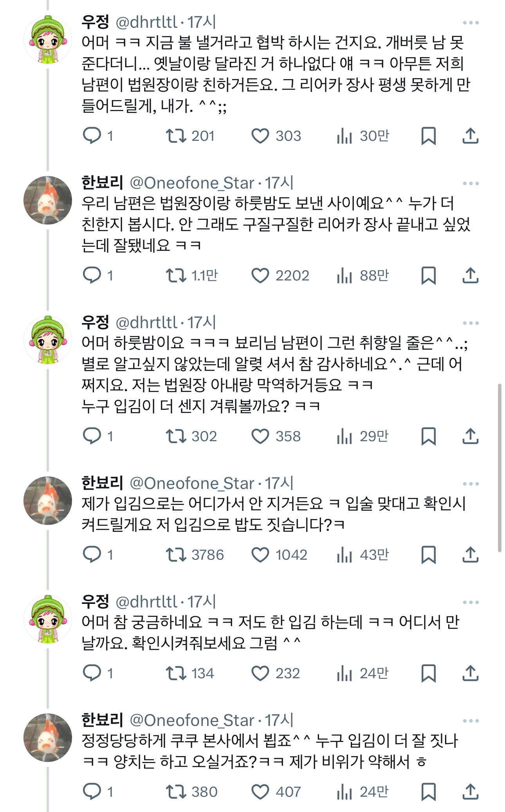Screen dimensions: 505x812
Task: Open more options on the bottom 한보리 tweet
Action: (471, 721)
